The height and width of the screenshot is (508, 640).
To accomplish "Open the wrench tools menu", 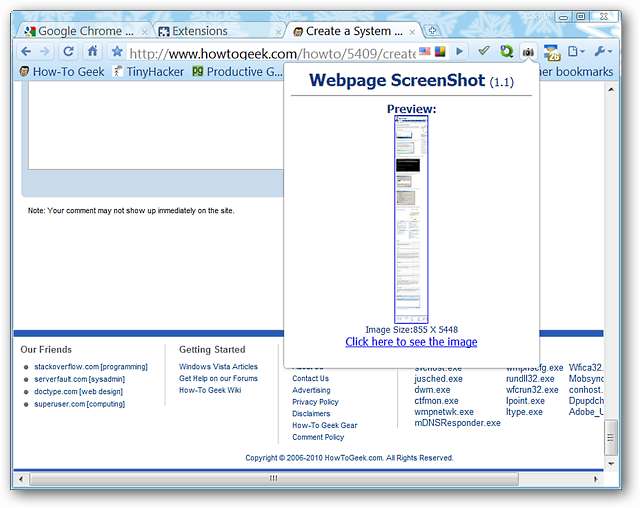I will click(x=603, y=51).
